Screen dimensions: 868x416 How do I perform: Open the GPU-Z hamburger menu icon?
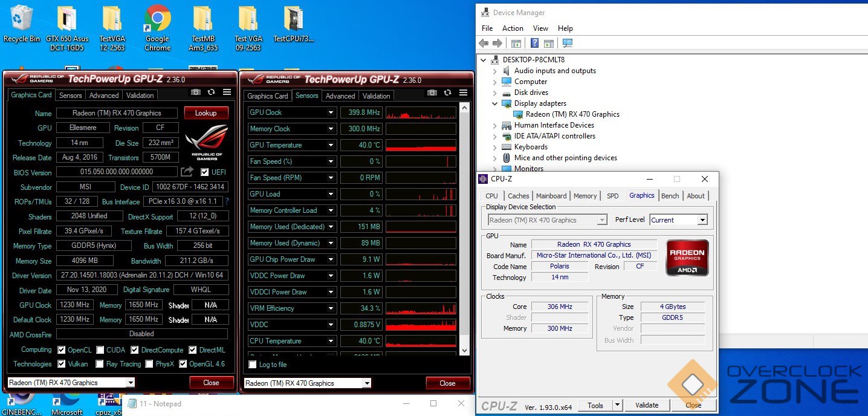click(x=227, y=93)
